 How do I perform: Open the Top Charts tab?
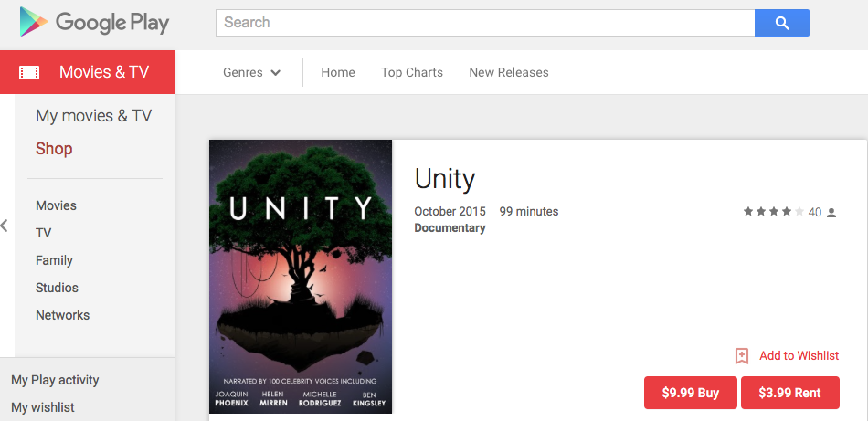click(x=412, y=72)
